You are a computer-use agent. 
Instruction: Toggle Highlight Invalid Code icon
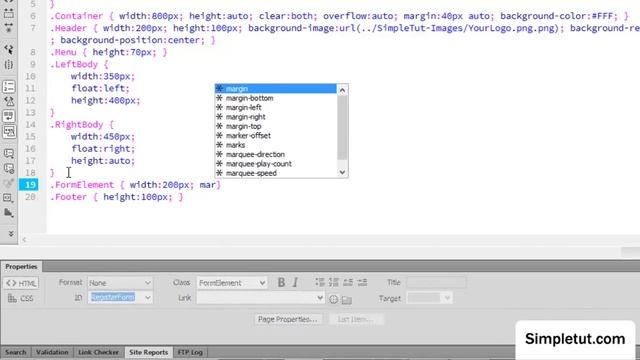click(x=9, y=101)
